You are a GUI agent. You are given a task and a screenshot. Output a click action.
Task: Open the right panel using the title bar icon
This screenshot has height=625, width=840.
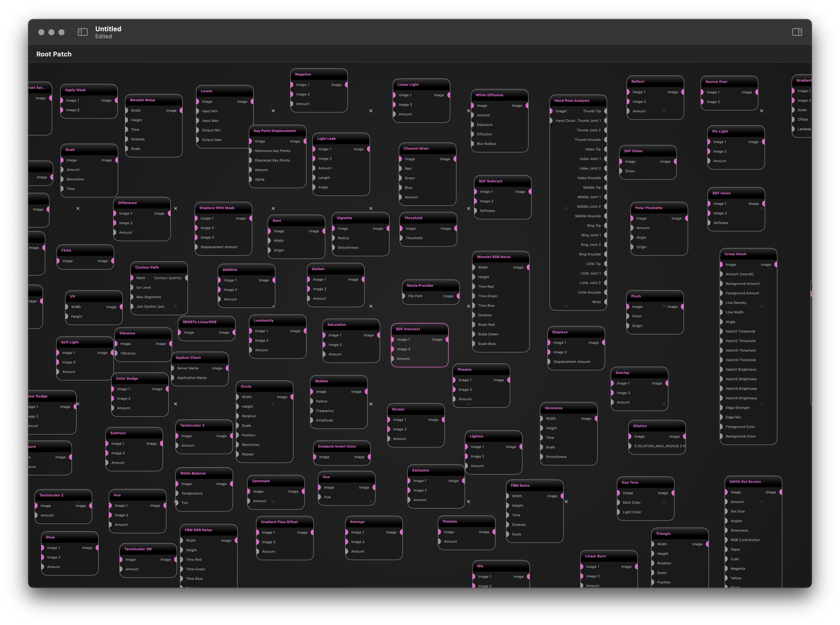tap(797, 32)
